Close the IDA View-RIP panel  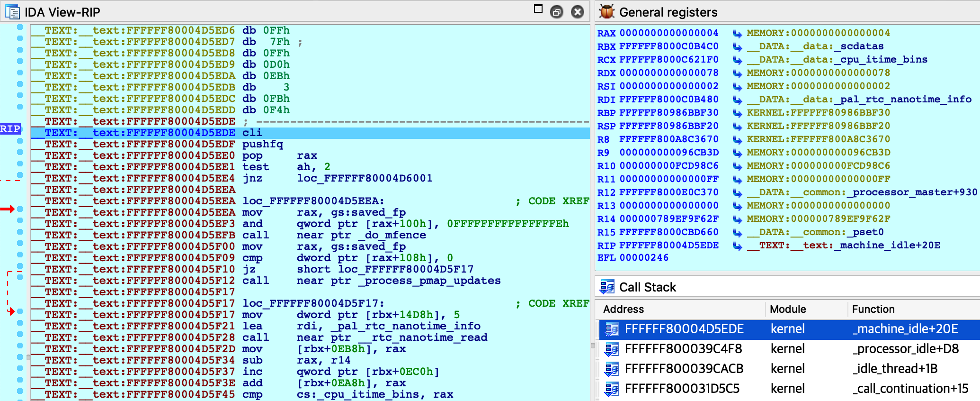578,12
